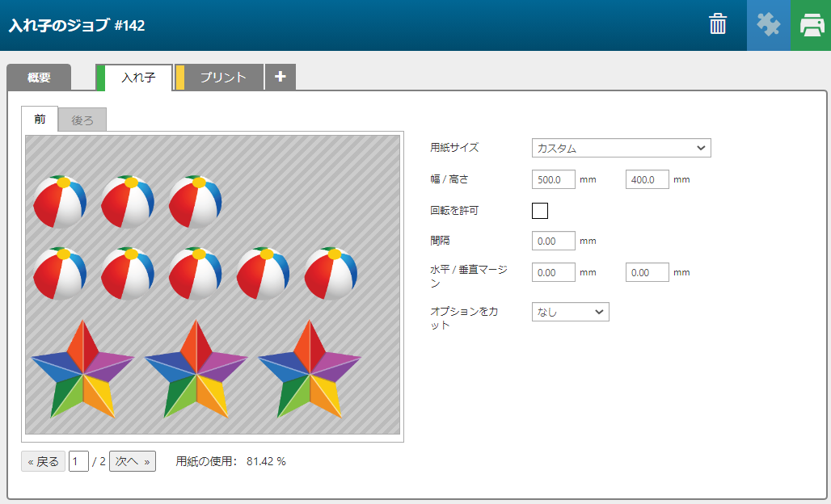Switch to the 概要 tab
The width and height of the screenshot is (831, 504).
pyautogui.click(x=39, y=78)
